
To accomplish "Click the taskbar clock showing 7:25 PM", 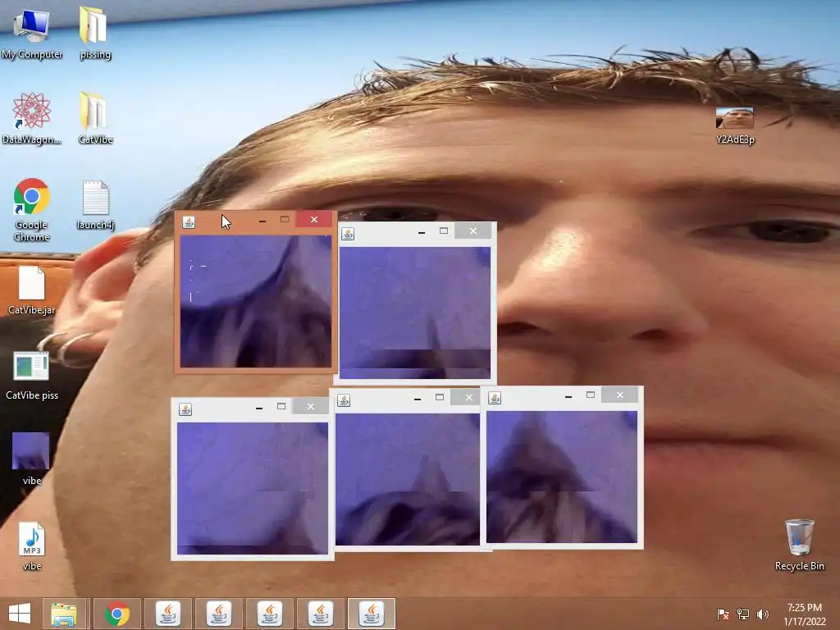I will click(x=804, y=614).
